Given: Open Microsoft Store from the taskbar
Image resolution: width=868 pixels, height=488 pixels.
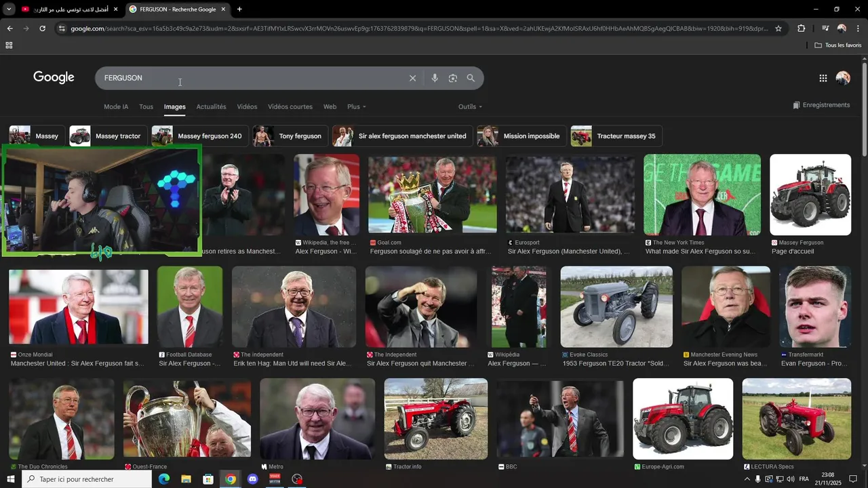Looking at the screenshot, I should [x=208, y=479].
